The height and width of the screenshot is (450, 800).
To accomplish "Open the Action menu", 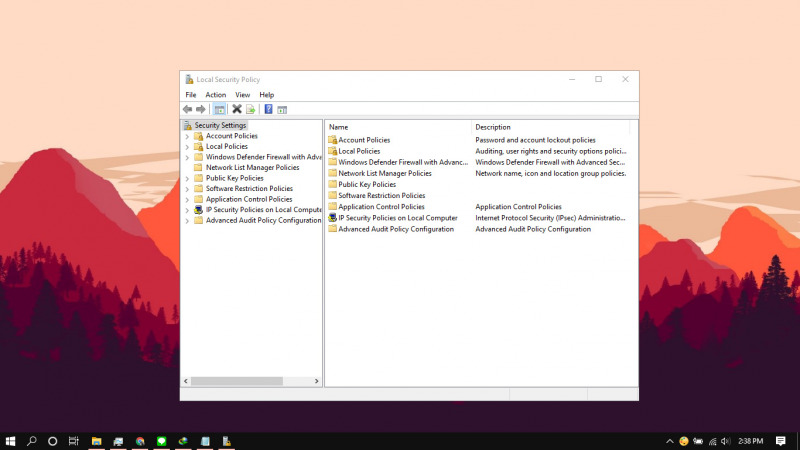I will (x=216, y=95).
